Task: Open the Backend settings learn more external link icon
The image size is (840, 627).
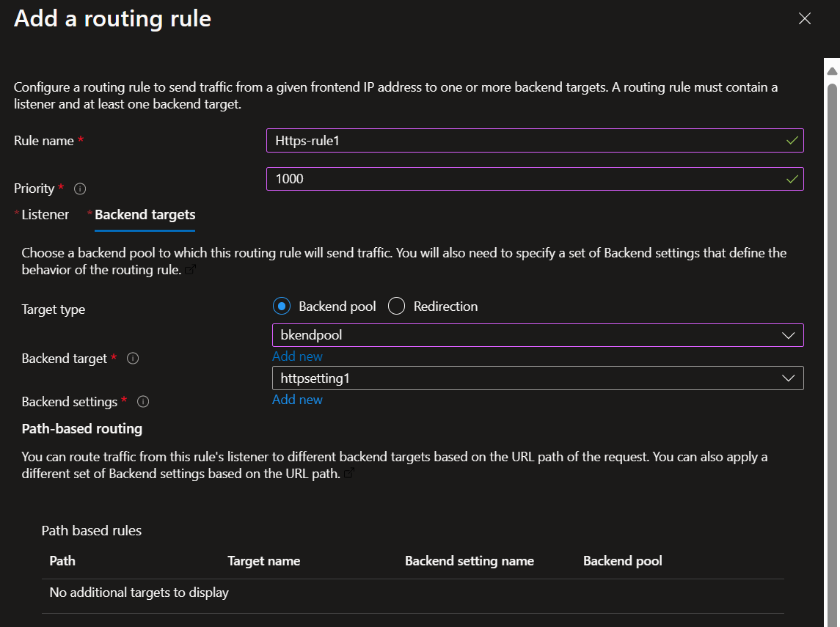Action: [x=190, y=270]
